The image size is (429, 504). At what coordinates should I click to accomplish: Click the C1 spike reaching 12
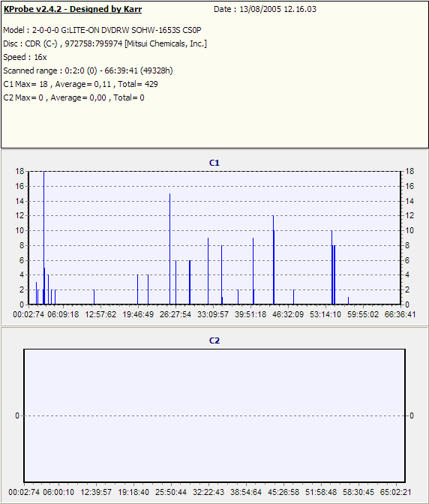point(274,259)
